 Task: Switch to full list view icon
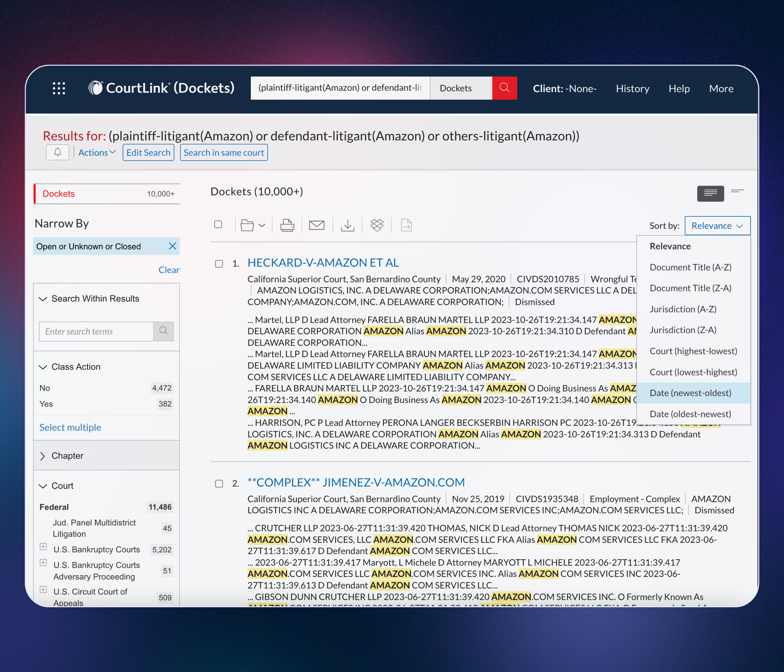[x=711, y=193]
